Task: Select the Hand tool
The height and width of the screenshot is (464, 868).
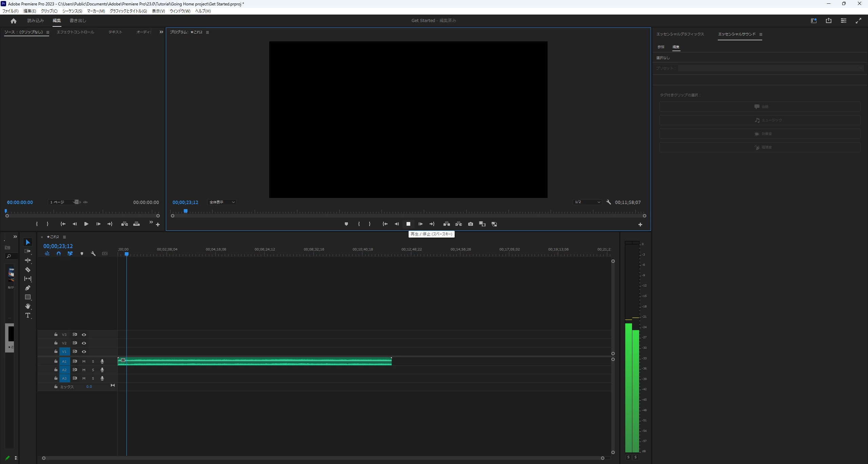Action: (x=28, y=306)
